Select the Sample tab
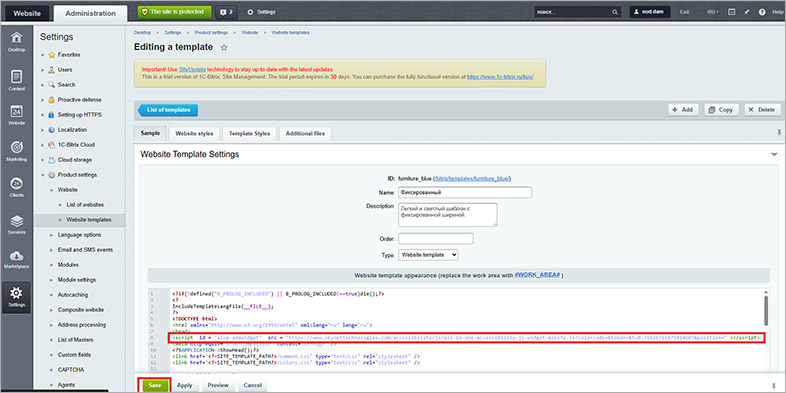786x393 pixels. [150, 133]
